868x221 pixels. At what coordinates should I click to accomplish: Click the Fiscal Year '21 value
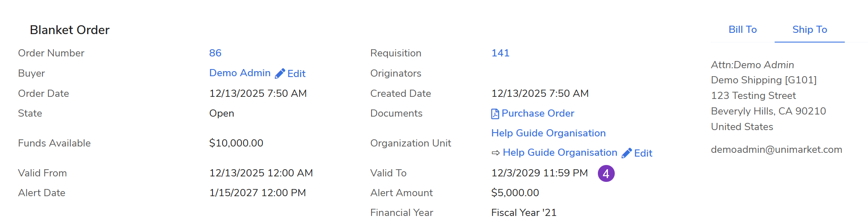click(x=524, y=213)
